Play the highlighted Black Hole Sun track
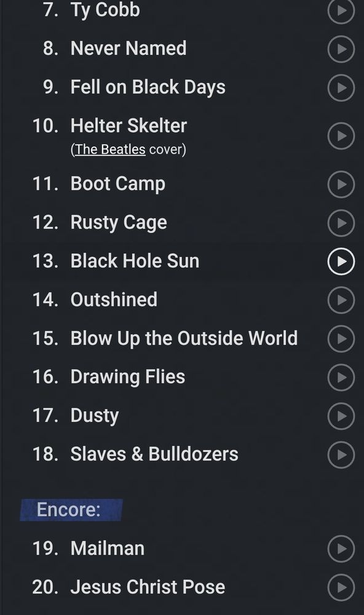The image size is (364, 615). [x=341, y=261]
